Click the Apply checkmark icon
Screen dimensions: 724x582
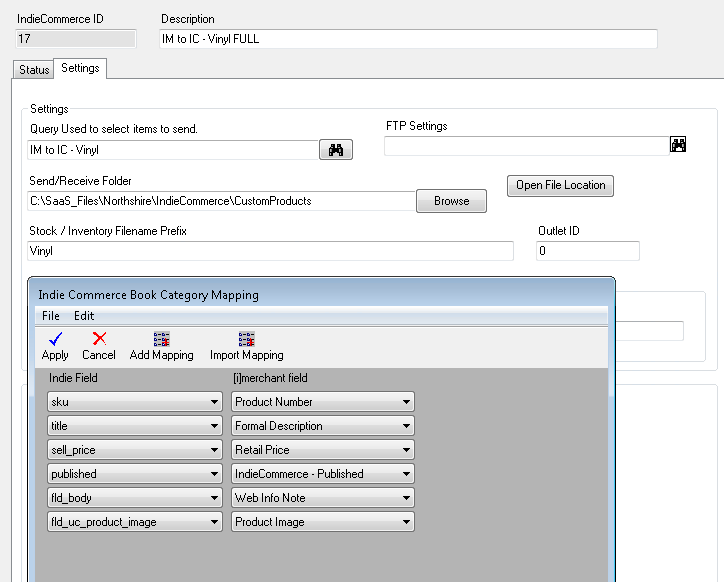point(55,339)
